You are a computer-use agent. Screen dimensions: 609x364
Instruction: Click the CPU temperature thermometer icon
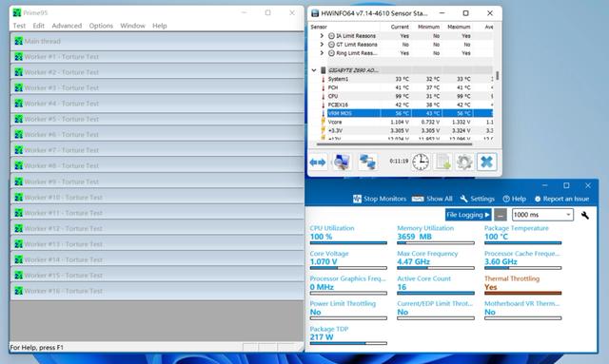pyautogui.click(x=323, y=96)
